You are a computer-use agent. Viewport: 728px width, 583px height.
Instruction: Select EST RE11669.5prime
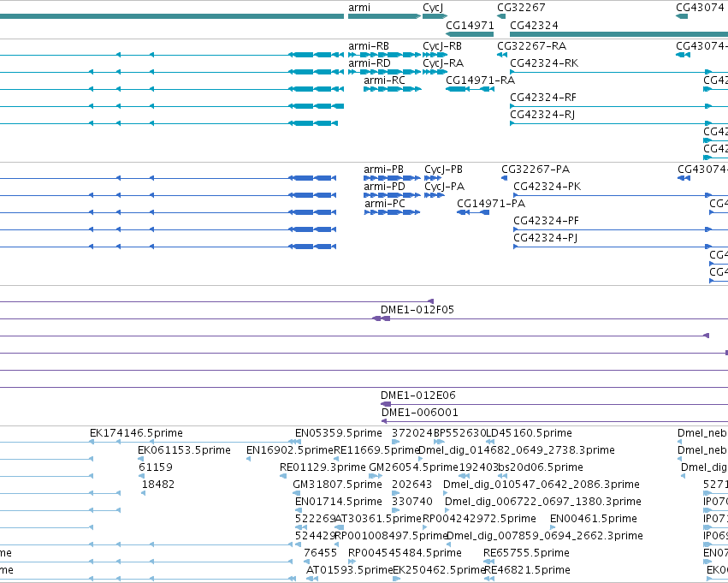click(x=336, y=459)
